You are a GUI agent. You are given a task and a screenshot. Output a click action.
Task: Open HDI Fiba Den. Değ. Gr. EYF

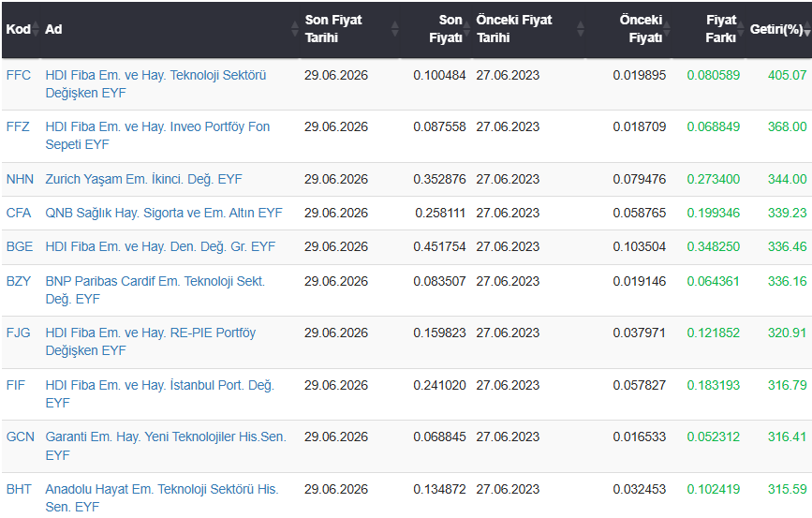tap(160, 246)
